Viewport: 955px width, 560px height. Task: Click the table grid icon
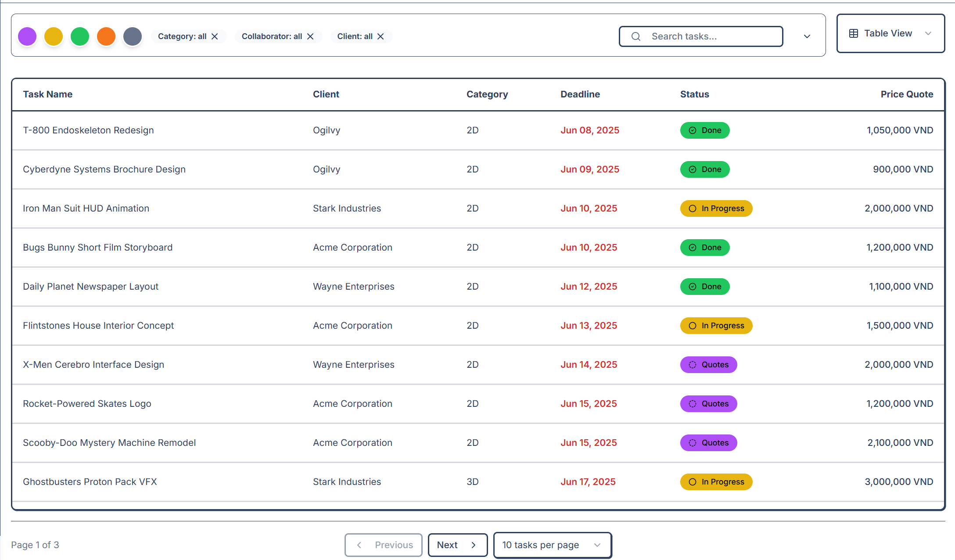pyautogui.click(x=854, y=33)
